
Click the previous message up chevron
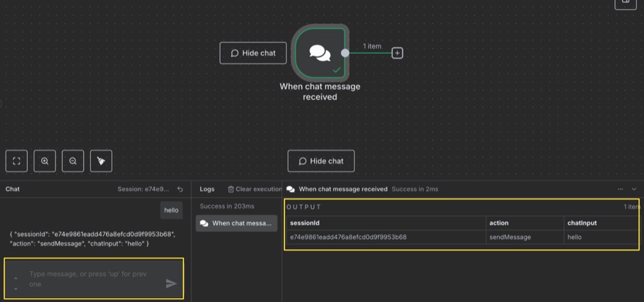pos(15,278)
